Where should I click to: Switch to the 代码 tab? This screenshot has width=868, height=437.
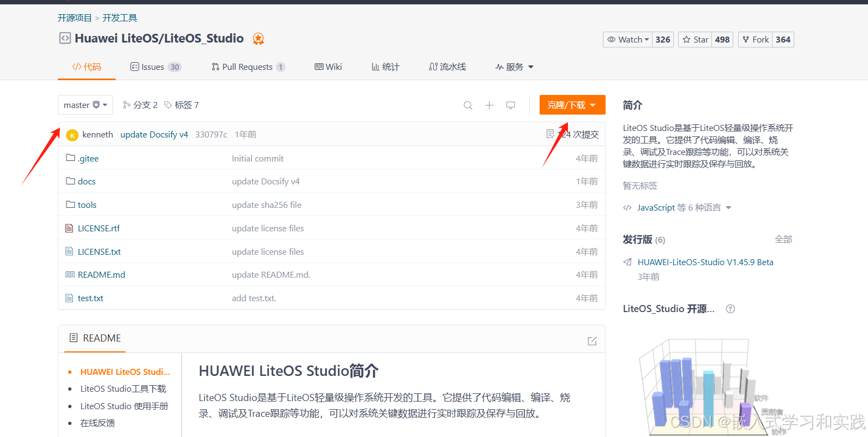pos(87,67)
